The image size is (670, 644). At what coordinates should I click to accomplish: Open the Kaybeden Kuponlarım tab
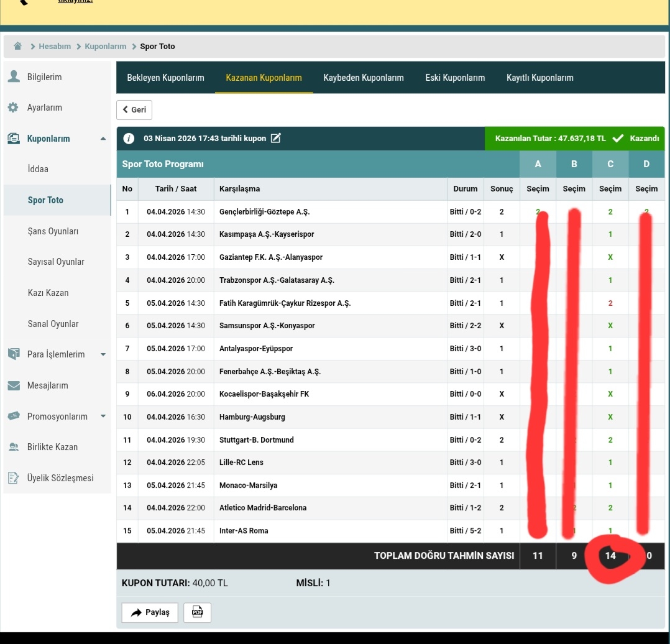point(364,78)
